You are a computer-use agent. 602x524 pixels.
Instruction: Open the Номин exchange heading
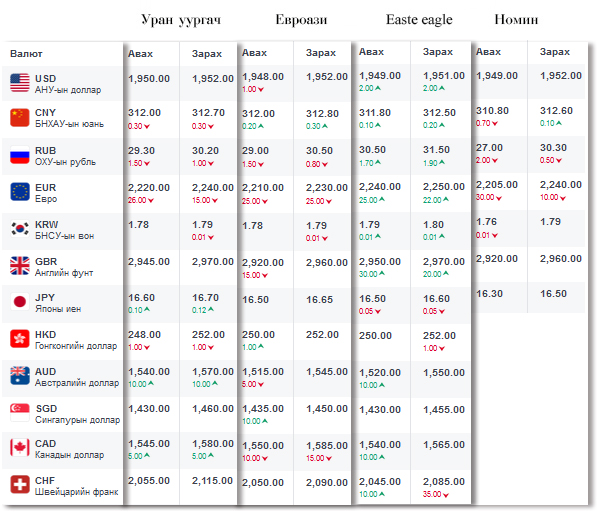[x=516, y=20]
